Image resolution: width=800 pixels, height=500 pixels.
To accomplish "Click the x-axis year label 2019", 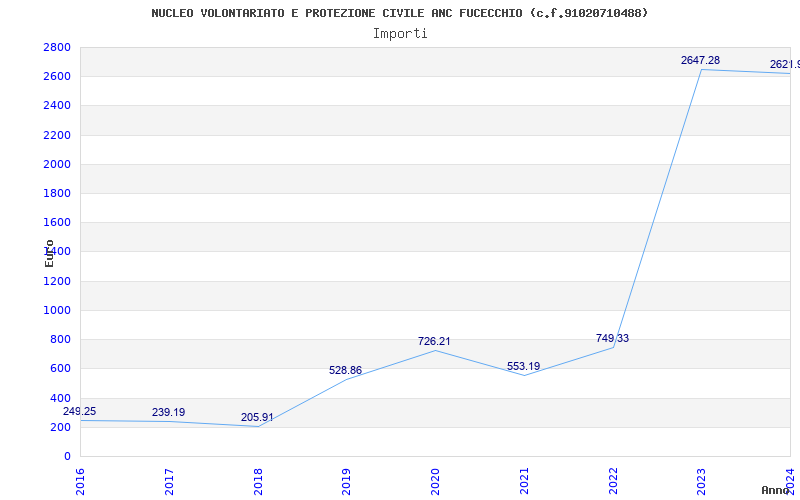I will tap(346, 482).
